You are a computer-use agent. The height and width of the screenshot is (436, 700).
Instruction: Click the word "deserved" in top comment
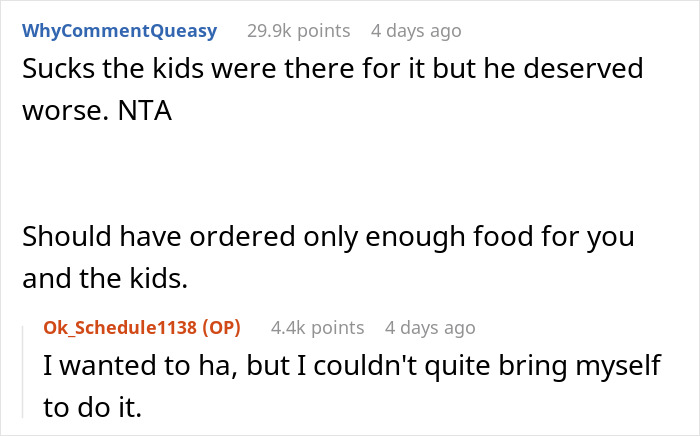pyautogui.click(x=583, y=69)
